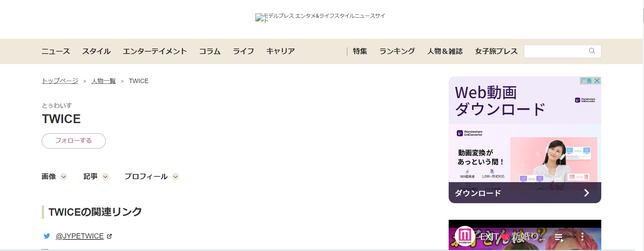Go to 人物&雑誌 section
644x251 pixels.
tap(445, 51)
